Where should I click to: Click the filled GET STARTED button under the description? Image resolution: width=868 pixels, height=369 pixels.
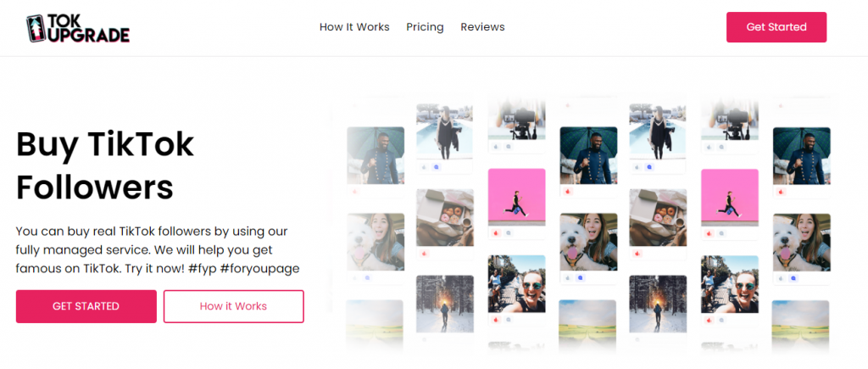click(x=86, y=306)
